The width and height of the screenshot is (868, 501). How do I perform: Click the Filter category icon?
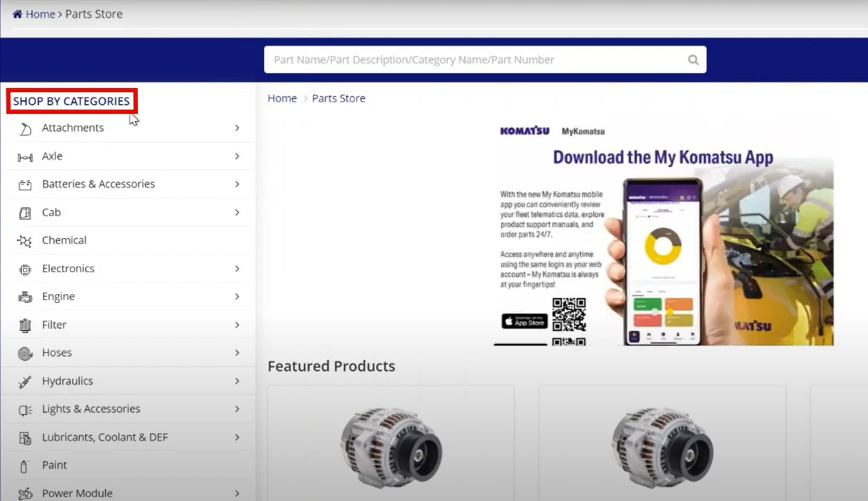point(25,325)
